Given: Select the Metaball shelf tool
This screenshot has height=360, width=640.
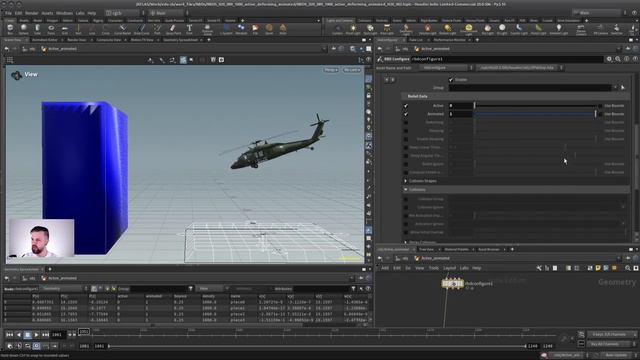Looking at the screenshot, I should coord(241,29).
